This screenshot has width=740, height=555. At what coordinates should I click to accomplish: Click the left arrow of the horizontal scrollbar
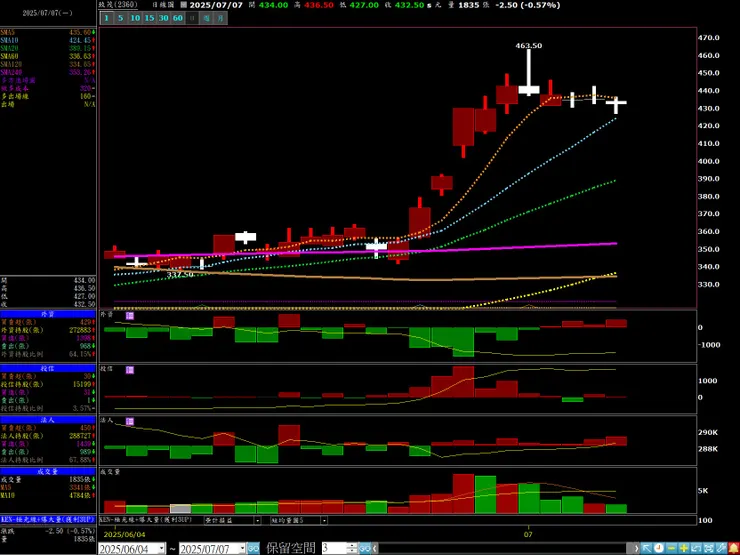click(x=375, y=548)
